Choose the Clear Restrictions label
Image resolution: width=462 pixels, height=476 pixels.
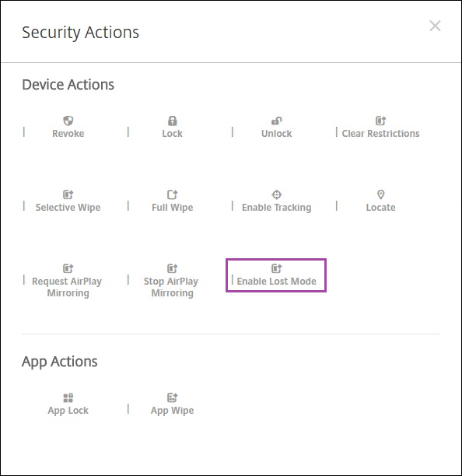pos(380,134)
